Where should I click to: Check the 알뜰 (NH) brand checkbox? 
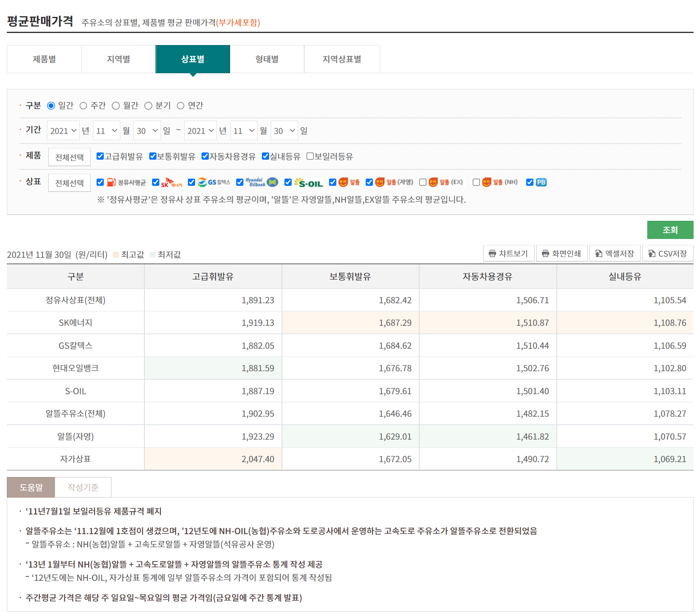[476, 183]
